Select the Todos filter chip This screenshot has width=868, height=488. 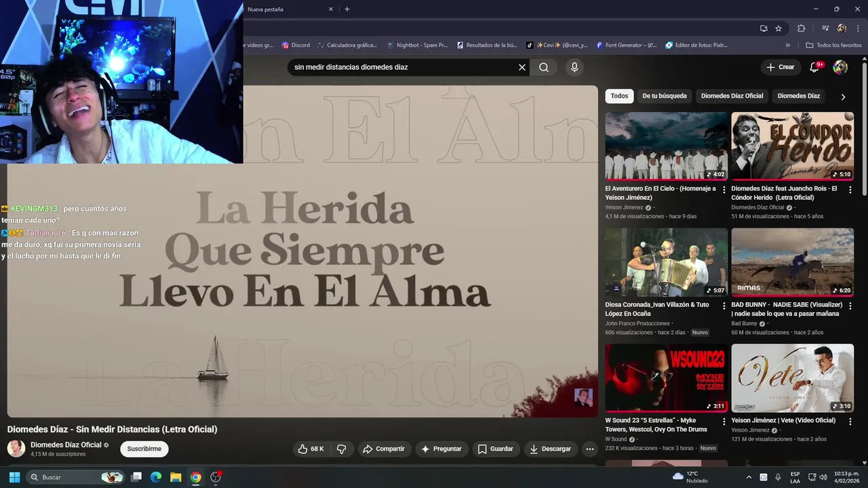pyautogui.click(x=619, y=96)
